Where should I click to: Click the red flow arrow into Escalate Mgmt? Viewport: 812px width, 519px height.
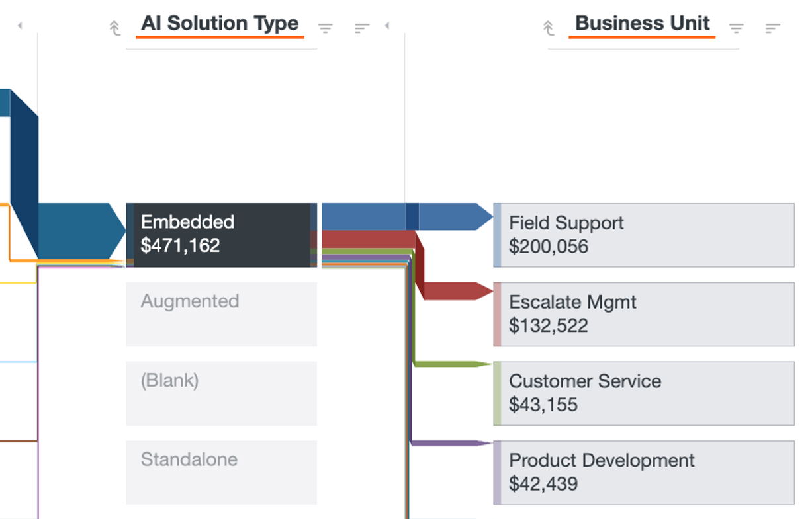(x=457, y=291)
